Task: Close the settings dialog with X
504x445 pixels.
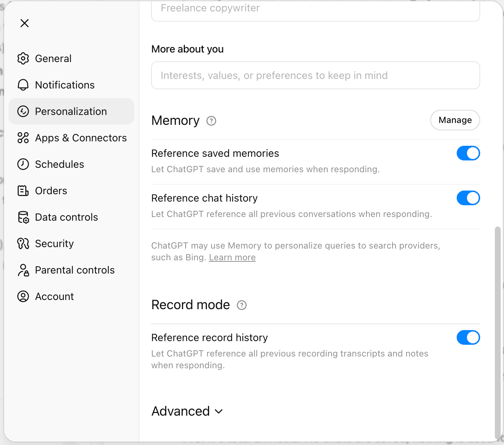Action: click(25, 23)
